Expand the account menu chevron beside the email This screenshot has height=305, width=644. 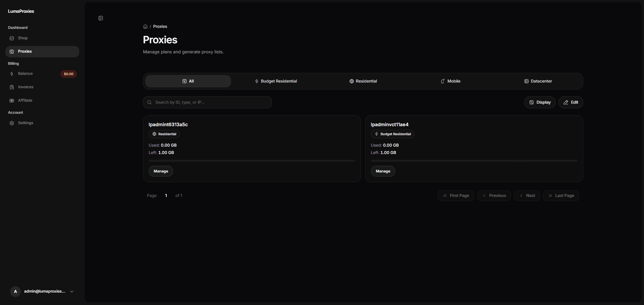pyautogui.click(x=71, y=292)
